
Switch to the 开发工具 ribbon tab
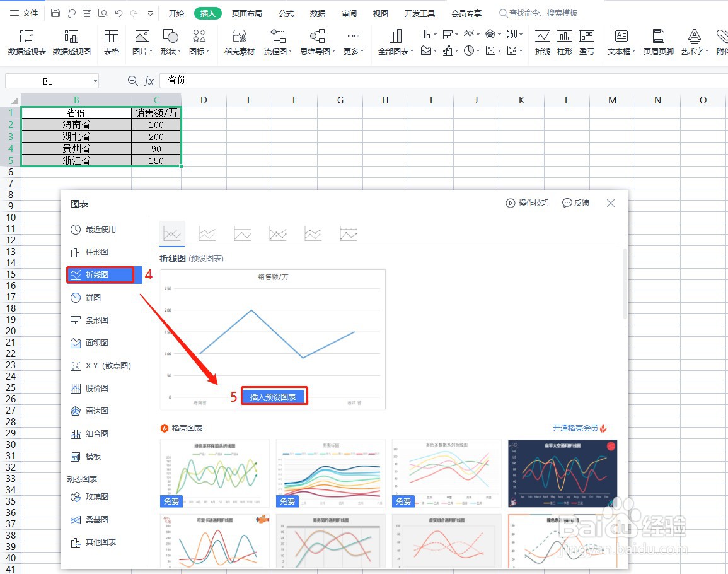click(x=419, y=13)
